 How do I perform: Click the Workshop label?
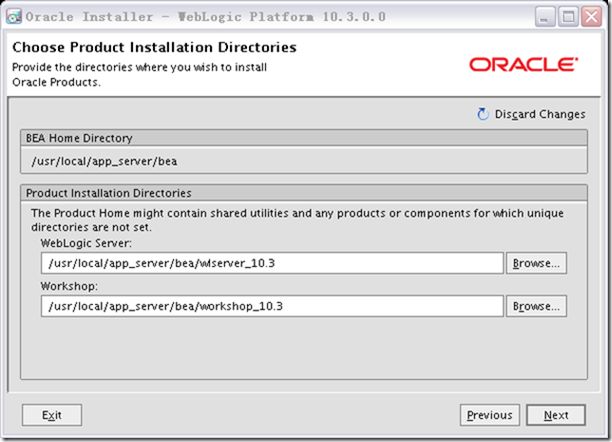point(69,286)
